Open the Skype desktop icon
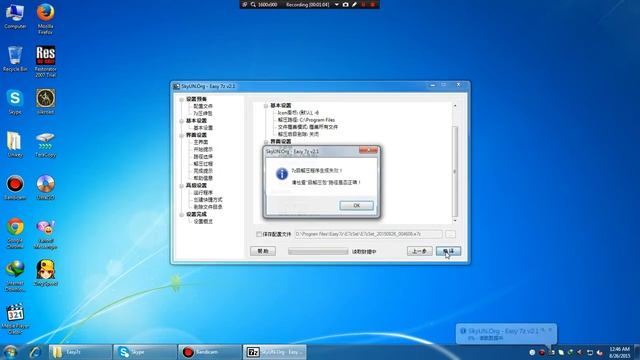Viewport: 640px width, 360px height. [15, 102]
